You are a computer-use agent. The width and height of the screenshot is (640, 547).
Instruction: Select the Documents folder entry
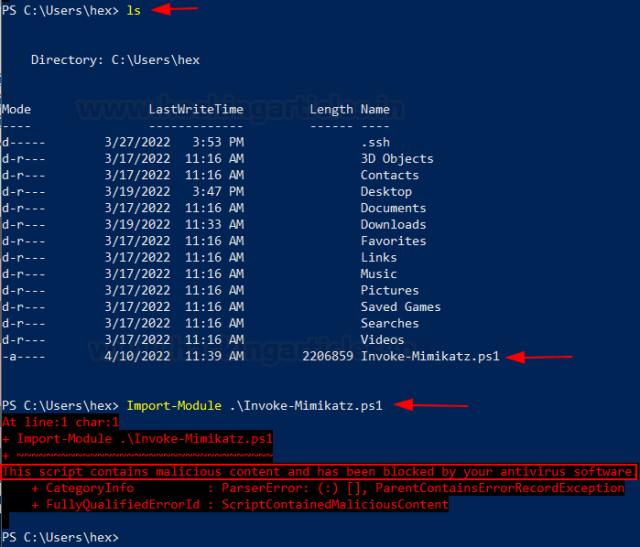click(x=393, y=208)
